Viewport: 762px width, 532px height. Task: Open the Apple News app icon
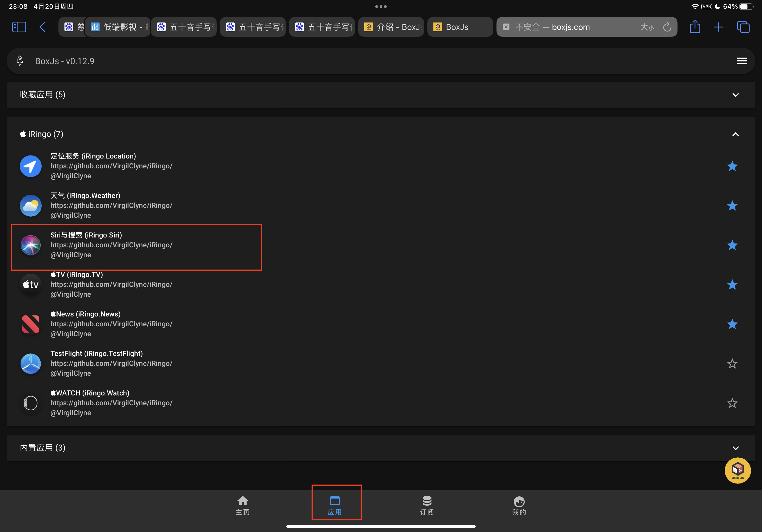[x=30, y=324]
